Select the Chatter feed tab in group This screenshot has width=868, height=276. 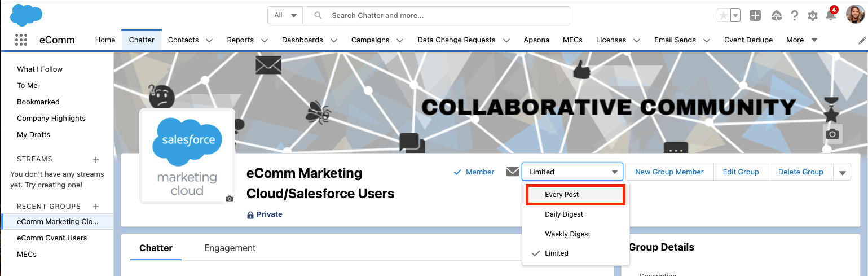pos(156,248)
